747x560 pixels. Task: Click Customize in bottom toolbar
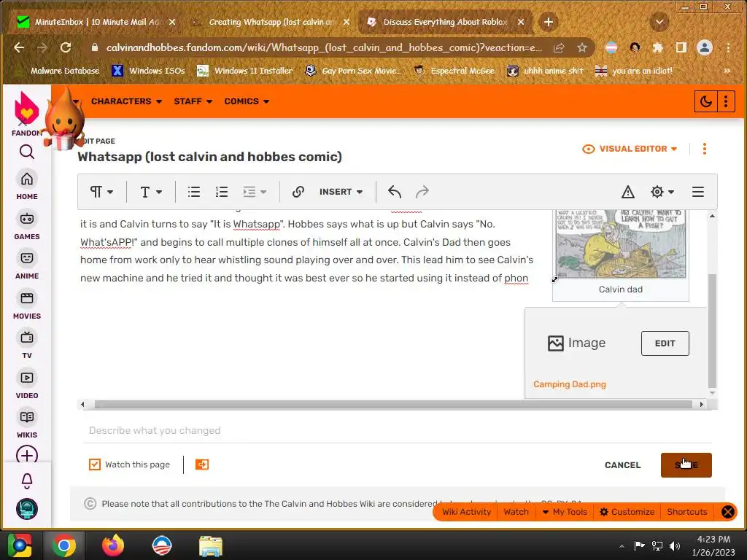pos(627,512)
